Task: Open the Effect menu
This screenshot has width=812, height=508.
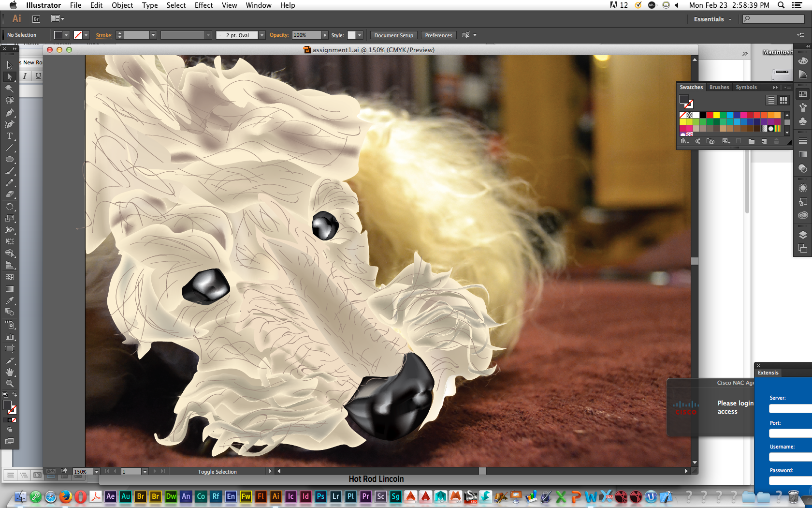Action: point(203,5)
